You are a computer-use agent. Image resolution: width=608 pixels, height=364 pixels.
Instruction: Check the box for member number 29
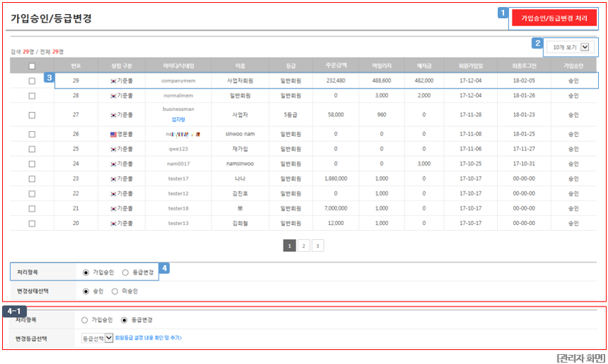point(32,81)
